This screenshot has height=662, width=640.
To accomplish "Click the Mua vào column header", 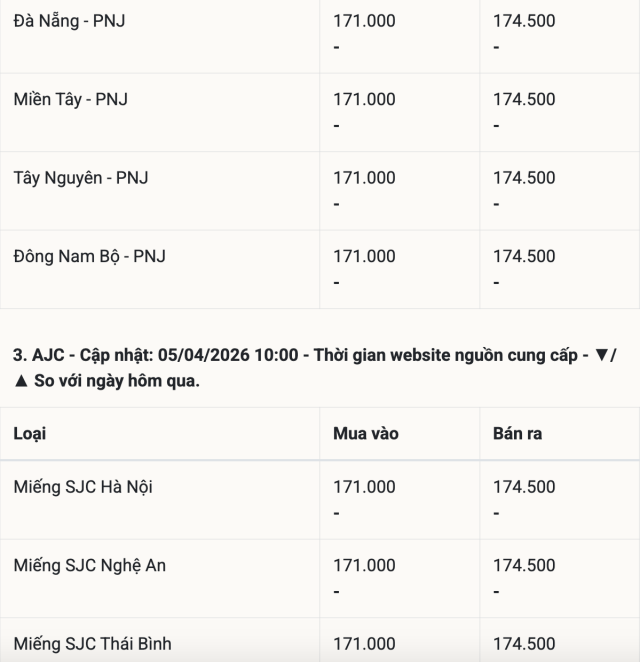I will (366, 434).
